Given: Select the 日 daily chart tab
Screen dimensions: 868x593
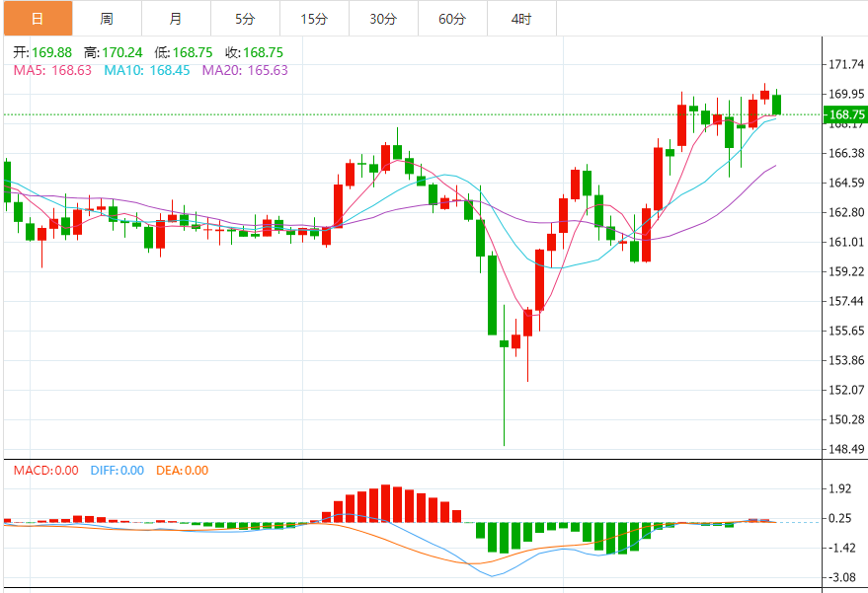Looking at the screenshot, I should [38, 19].
